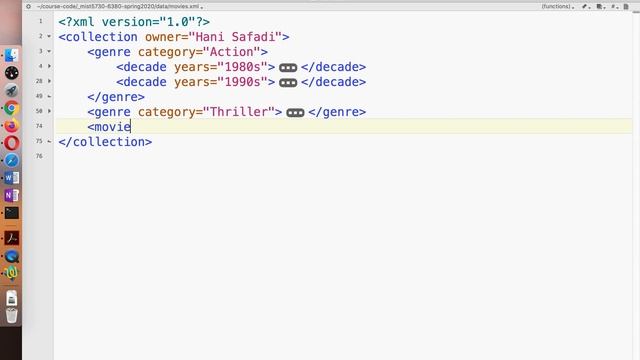Click the ellipsis placeholder in 1980s decade

288,68
